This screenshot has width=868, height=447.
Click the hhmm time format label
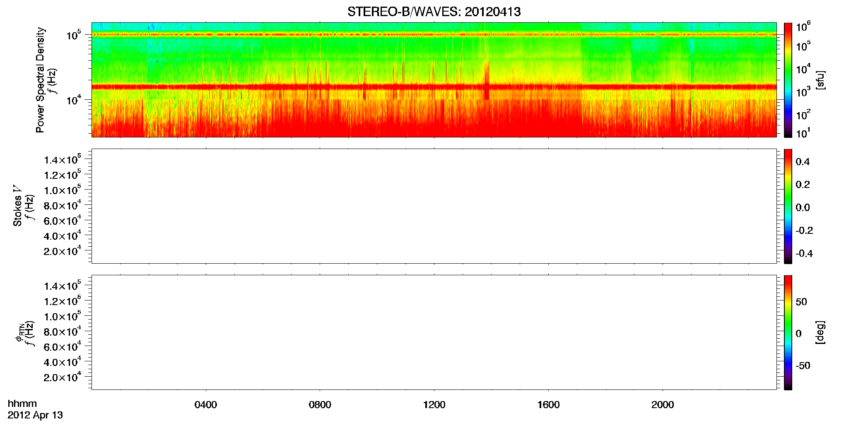[x=22, y=404]
